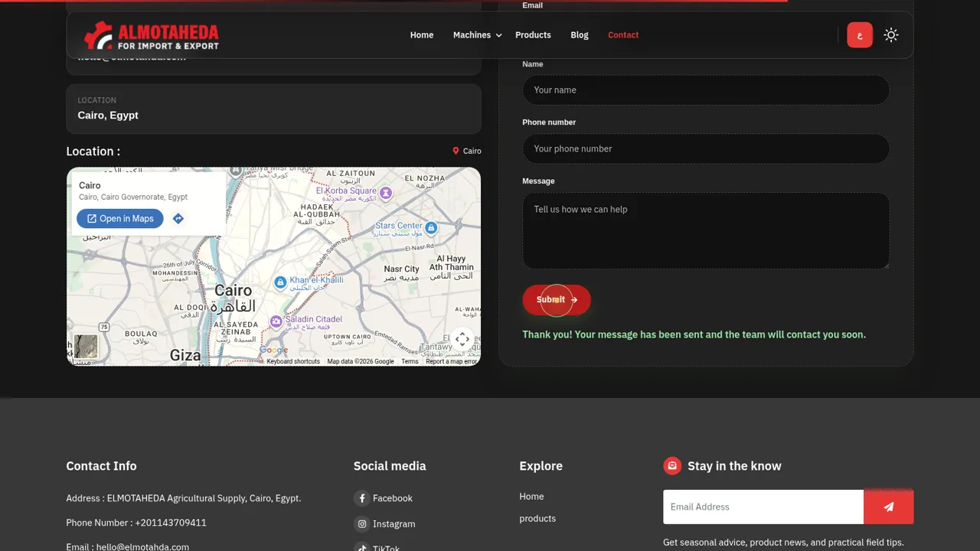This screenshot has width=980, height=551.
Task: Click the Message text area
Action: point(706,230)
